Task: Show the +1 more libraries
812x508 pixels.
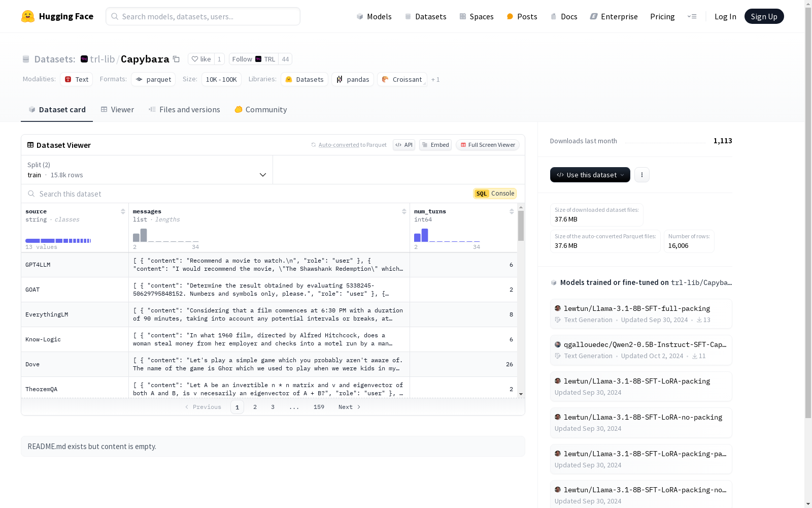Action: [435, 79]
